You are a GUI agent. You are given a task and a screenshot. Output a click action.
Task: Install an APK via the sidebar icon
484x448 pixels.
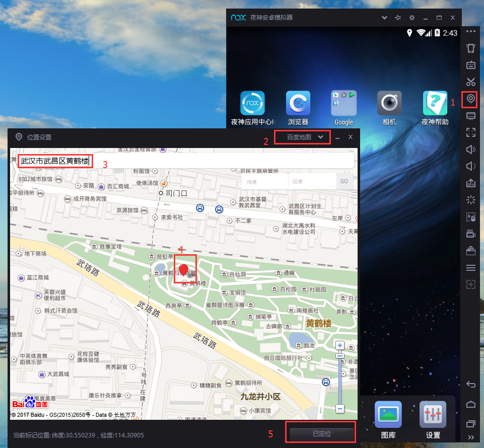[471, 183]
